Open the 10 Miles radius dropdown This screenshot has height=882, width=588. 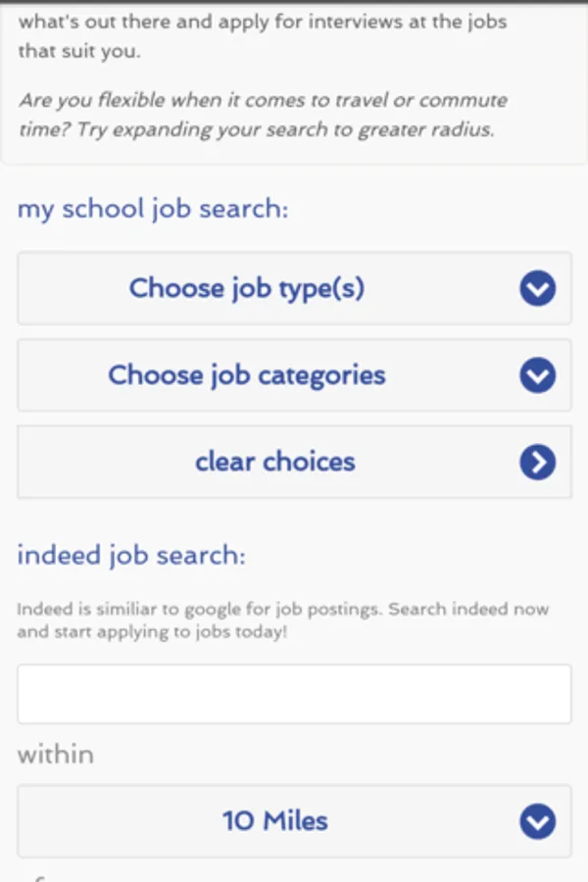(294, 821)
